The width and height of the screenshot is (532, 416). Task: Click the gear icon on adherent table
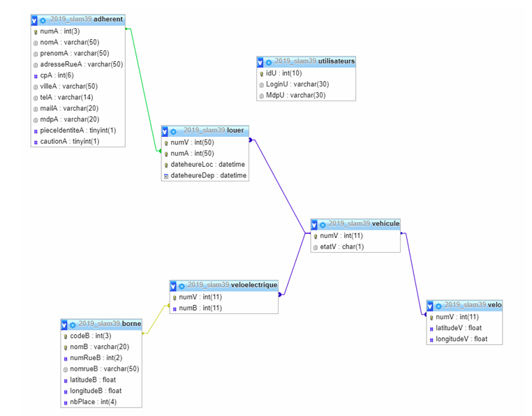coord(43,20)
